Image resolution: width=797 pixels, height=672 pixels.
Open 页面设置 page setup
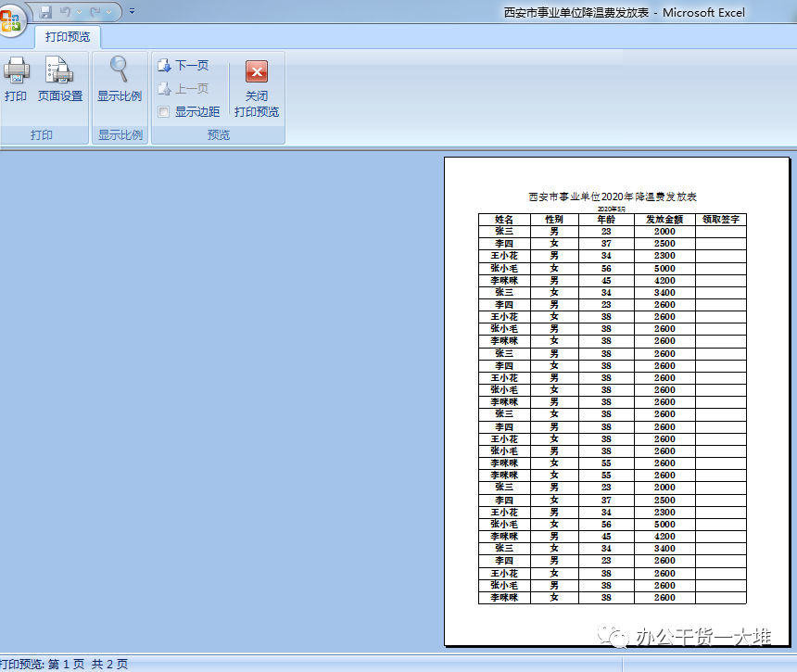click(x=60, y=80)
